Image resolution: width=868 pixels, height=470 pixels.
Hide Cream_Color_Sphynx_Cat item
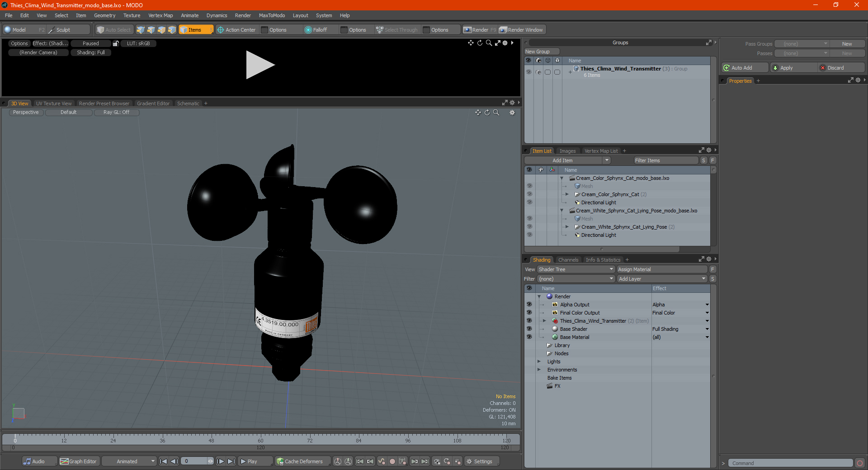coord(529,194)
